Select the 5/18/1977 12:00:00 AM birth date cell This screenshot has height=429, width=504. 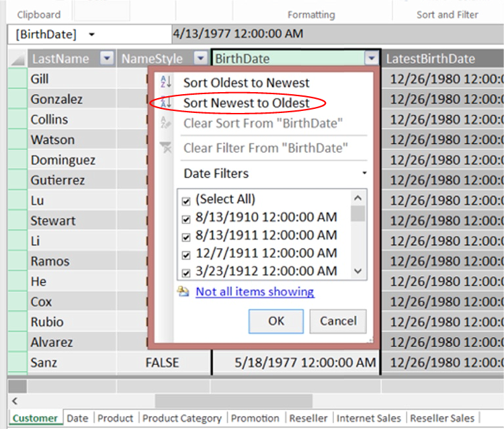tap(296, 362)
